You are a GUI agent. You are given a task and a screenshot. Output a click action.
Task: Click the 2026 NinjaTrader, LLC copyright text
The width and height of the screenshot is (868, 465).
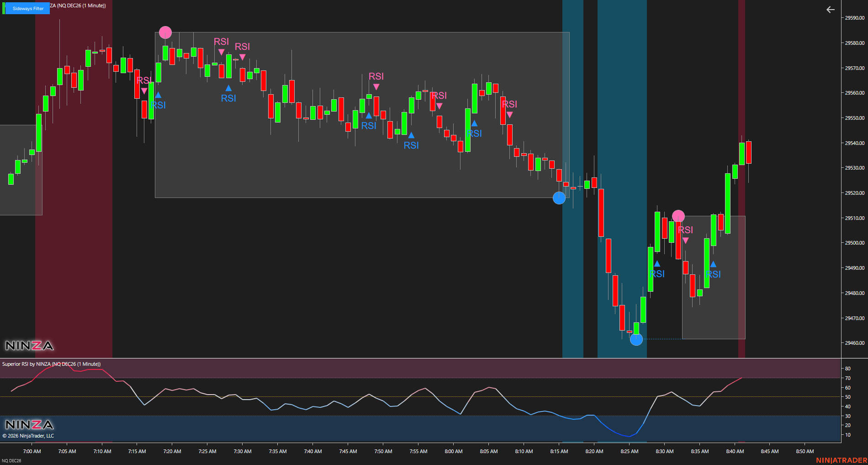28,436
